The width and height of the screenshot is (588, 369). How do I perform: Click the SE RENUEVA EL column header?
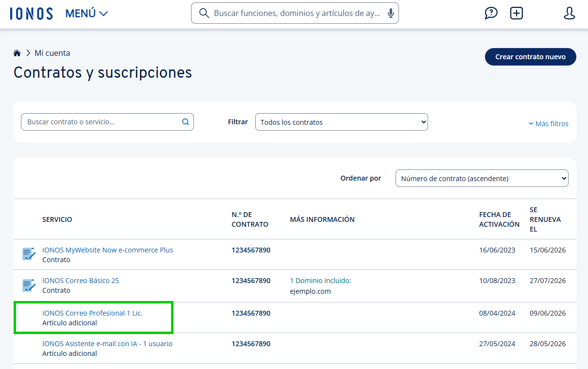pyautogui.click(x=545, y=219)
